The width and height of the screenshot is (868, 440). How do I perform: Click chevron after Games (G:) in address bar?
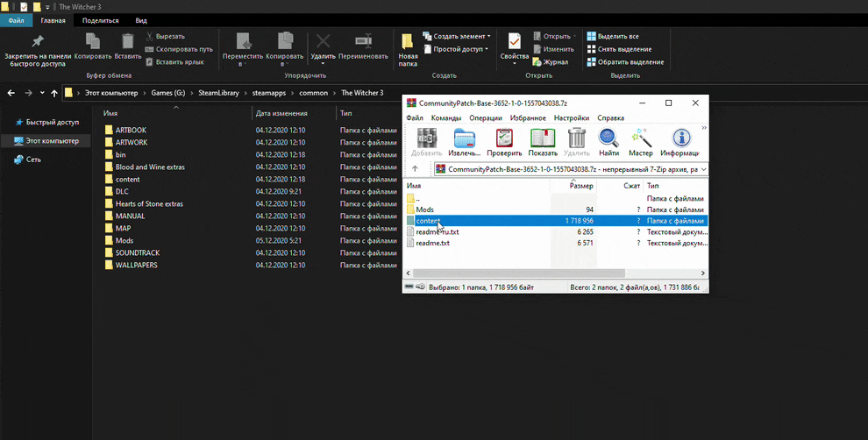click(x=192, y=93)
